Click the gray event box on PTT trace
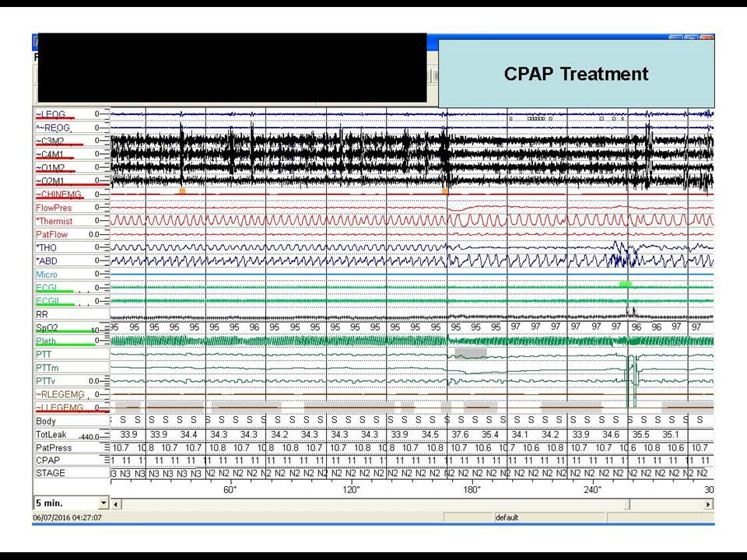 click(x=471, y=353)
